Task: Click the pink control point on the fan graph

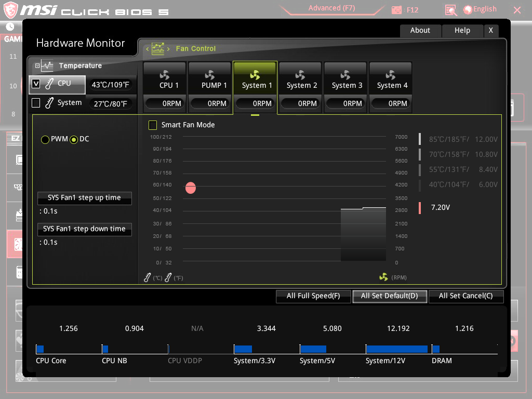Action: coord(191,188)
